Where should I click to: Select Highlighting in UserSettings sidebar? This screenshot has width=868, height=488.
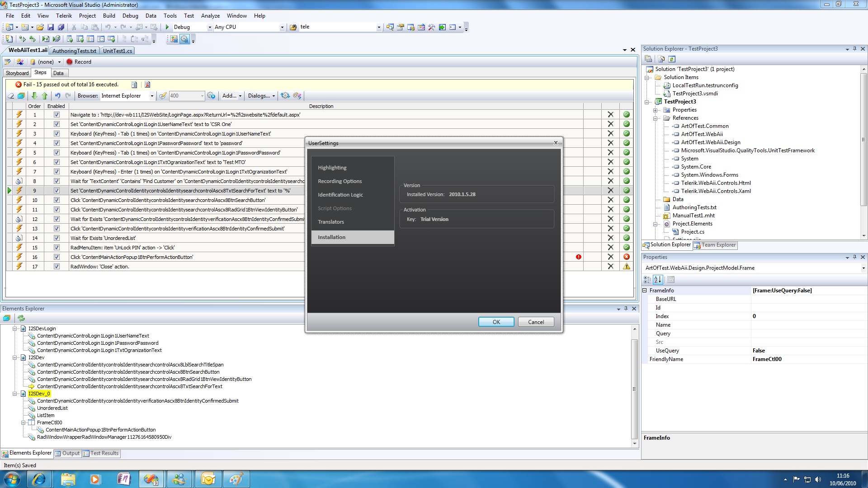tap(332, 168)
